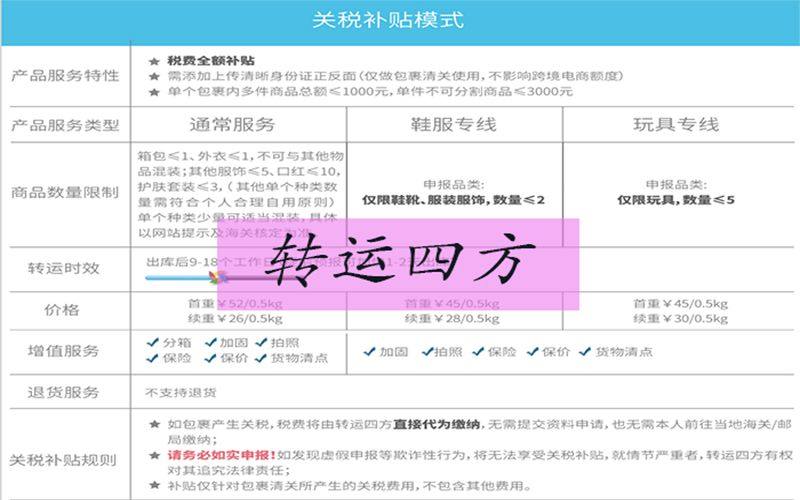Screen dimensions: 800x500
Task: Toggle 拍照 checkmark in 鞋服/玩具专线 row
Action: coord(428,352)
